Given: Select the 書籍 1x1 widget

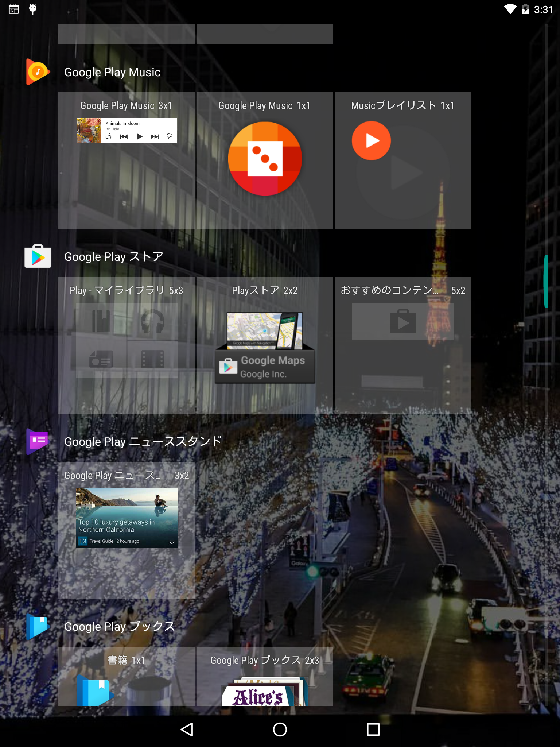Looking at the screenshot, I should [127, 677].
